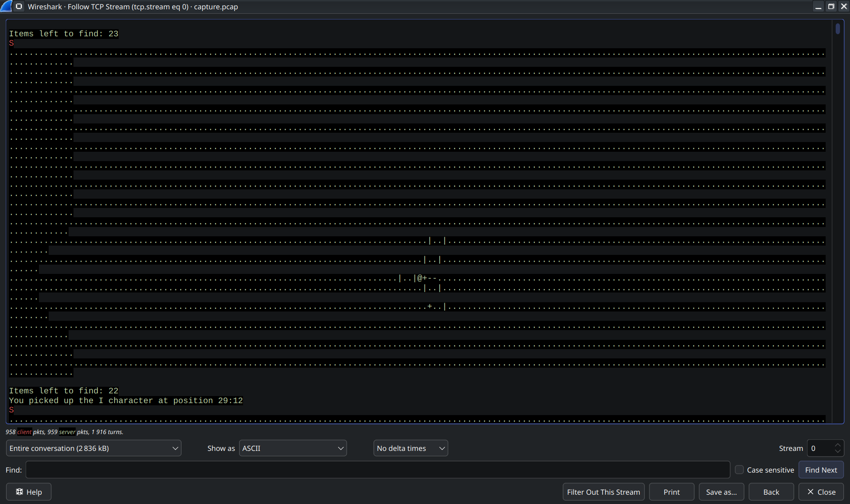Click the Help button

pyautogui.click(x=28, y=492)
